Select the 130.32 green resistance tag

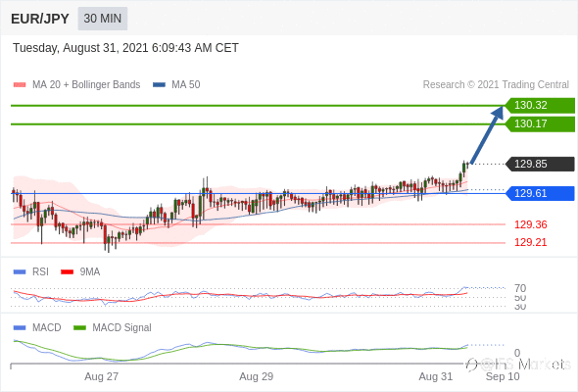click(x=540, y=106)
